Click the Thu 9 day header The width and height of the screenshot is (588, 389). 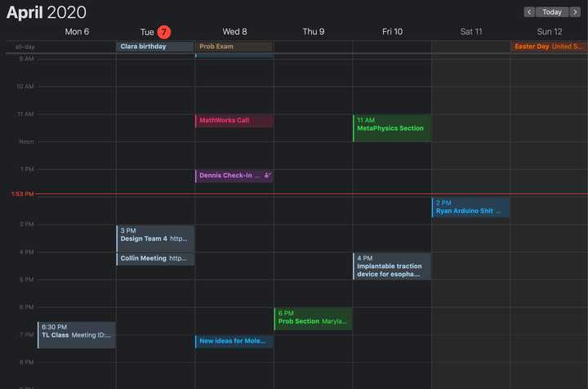point(313,32)
